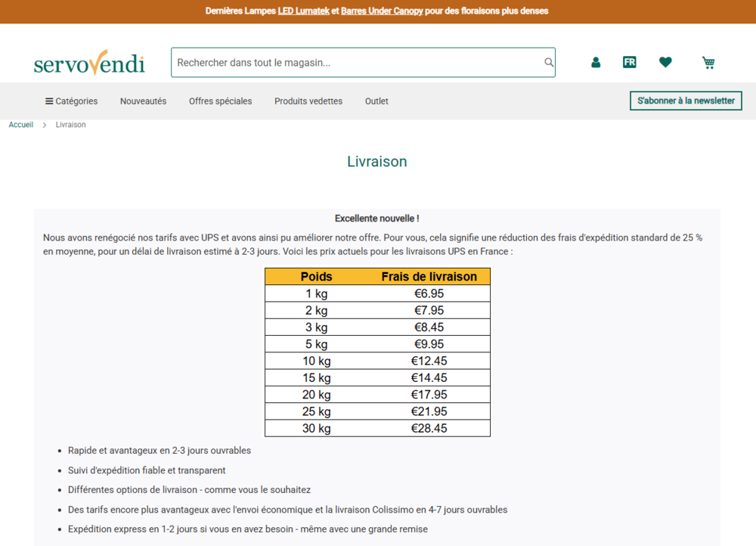Select the €14.45 price cell

429,377
